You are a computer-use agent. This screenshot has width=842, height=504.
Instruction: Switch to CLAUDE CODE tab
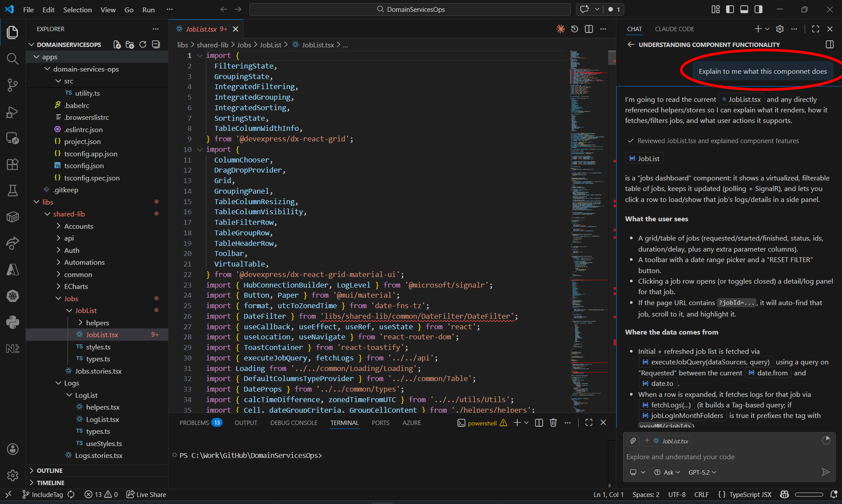(x=674, y=29)
